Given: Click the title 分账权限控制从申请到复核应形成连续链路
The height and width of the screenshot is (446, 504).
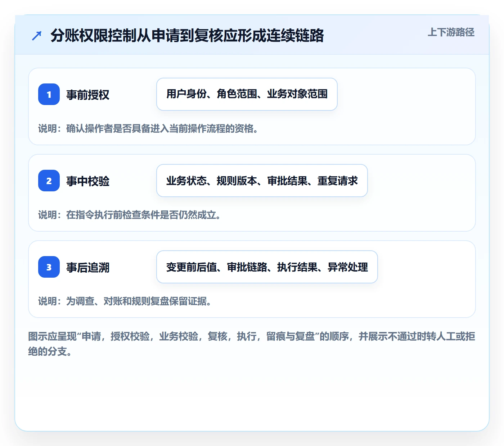Looking at the screenshot, I should 187,36.
